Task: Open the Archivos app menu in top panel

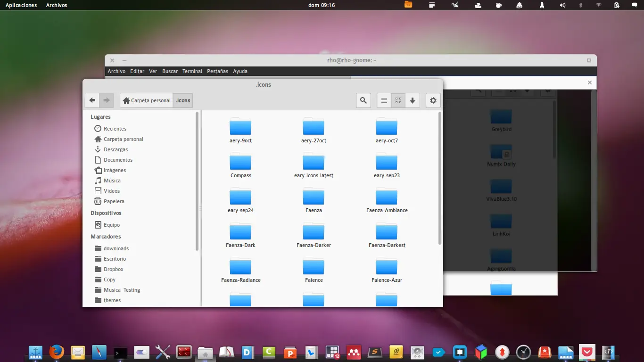Action: coord(57,5)
